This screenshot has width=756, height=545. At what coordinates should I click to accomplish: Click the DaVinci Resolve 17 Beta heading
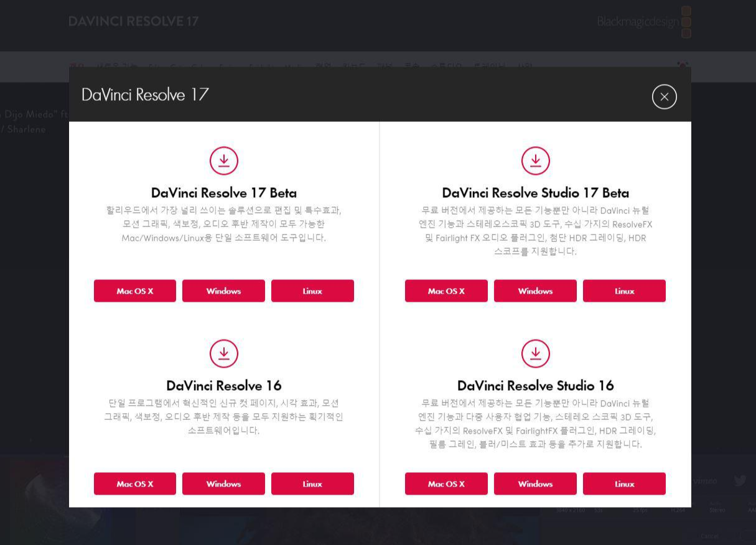[224, 193]
